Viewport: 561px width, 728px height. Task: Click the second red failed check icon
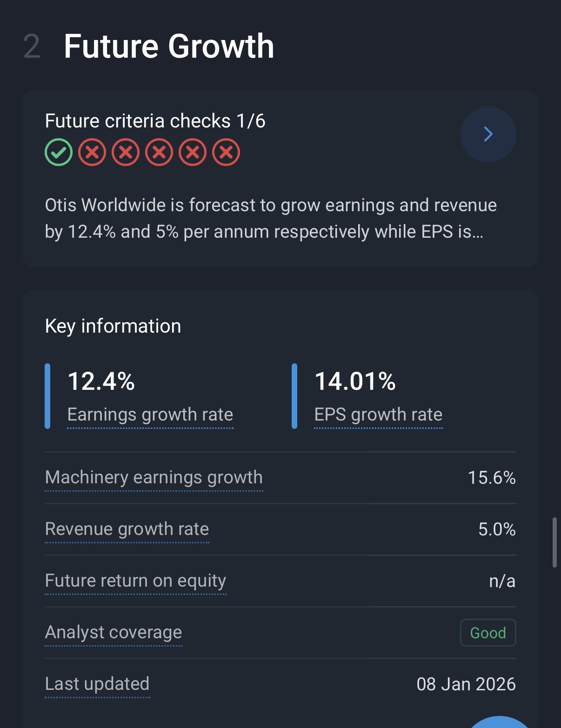coord(126,152)
